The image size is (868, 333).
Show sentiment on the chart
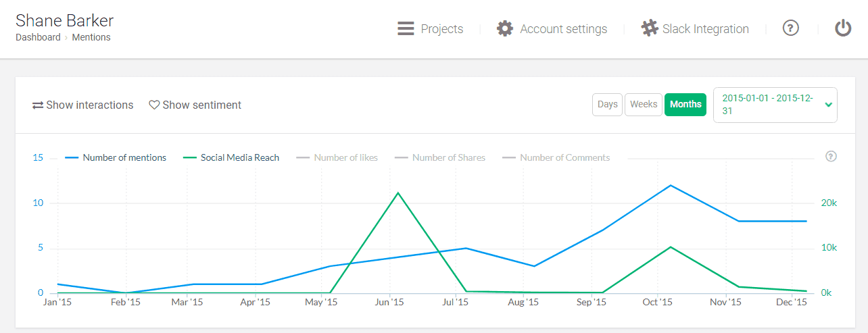[x=195, y=105]
